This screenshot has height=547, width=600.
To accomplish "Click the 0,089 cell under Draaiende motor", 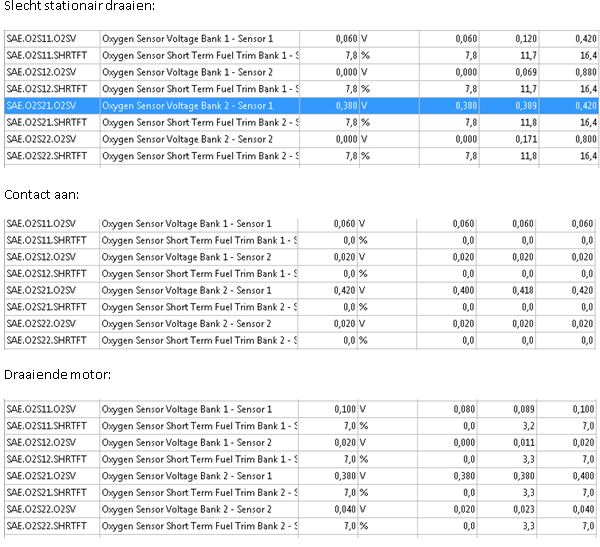I will 523,409.
